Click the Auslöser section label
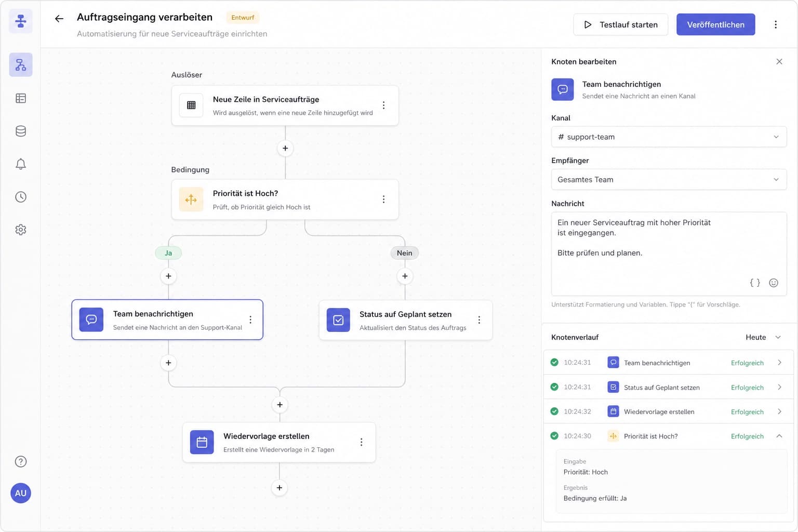Screen dimensions: 798x532 click(x=187, y=75)
